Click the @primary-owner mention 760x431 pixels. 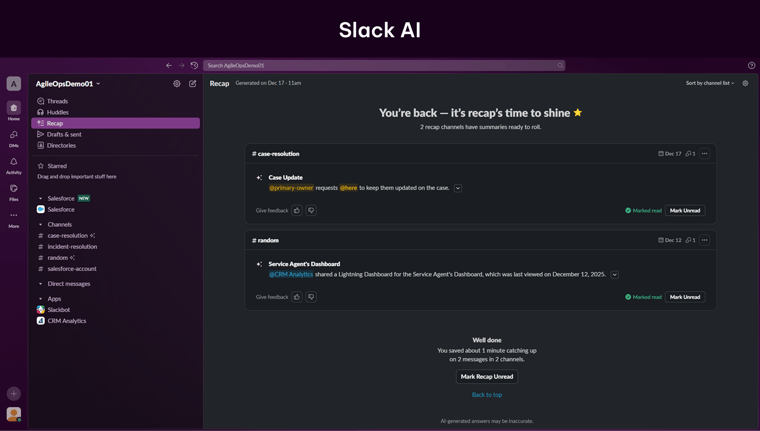click(x=291, y=188)
